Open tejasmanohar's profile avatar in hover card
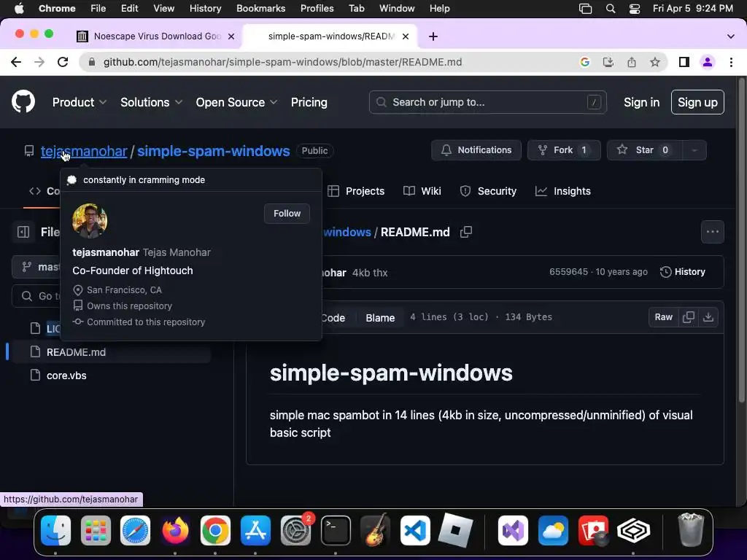The image size is (747, 560). (x=90, y=221)
